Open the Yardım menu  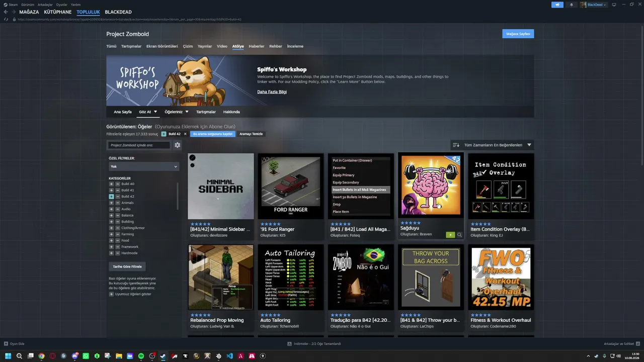(75, 5)
